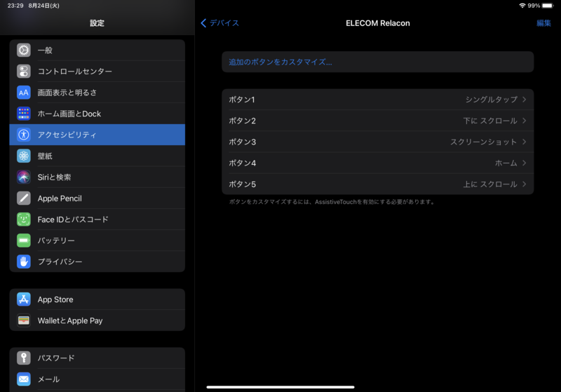Screen dimensions: 561x392
Task: Tap the ホーム画面とDock grid icon
Action: coord(24,114)
